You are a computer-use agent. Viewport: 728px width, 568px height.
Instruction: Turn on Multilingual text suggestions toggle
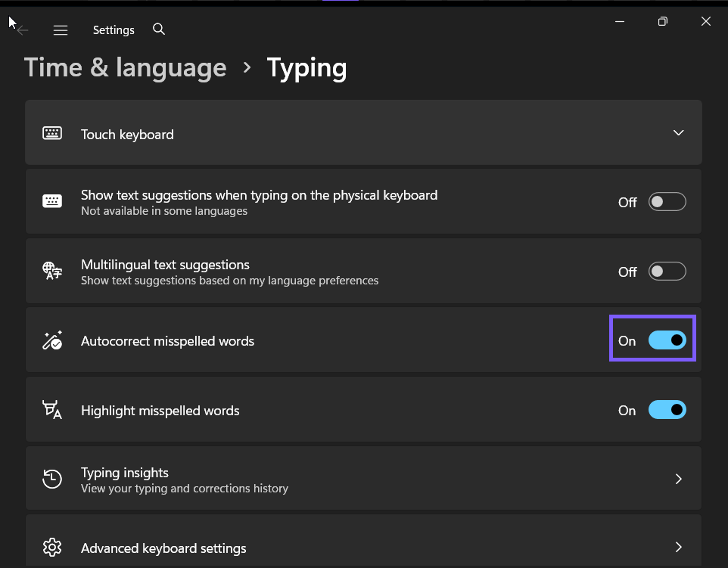667,272
